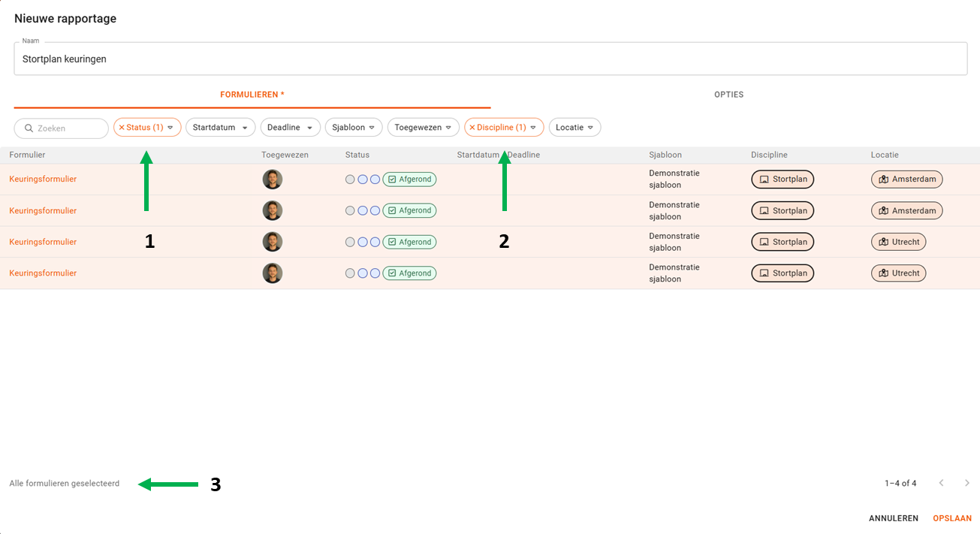This screenshot has height=534, width=980.
Task: Open the Startdatum filter dropdown
Action: (220, 128)
